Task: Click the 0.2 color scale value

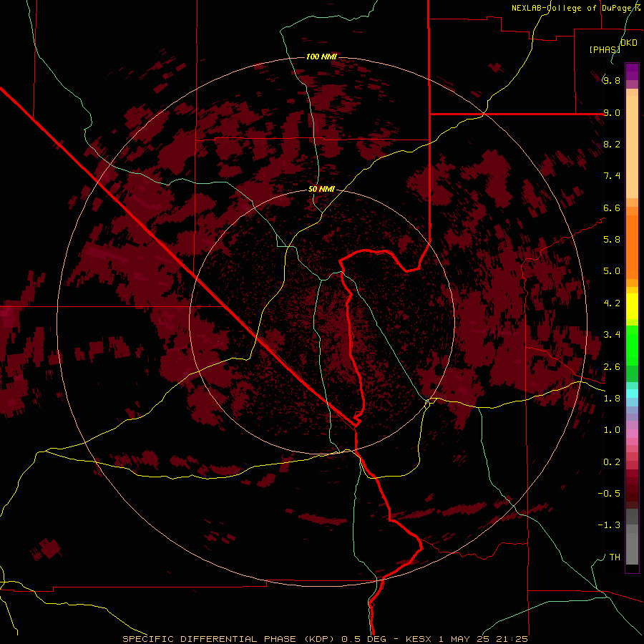Action: [x=612, y=462]
